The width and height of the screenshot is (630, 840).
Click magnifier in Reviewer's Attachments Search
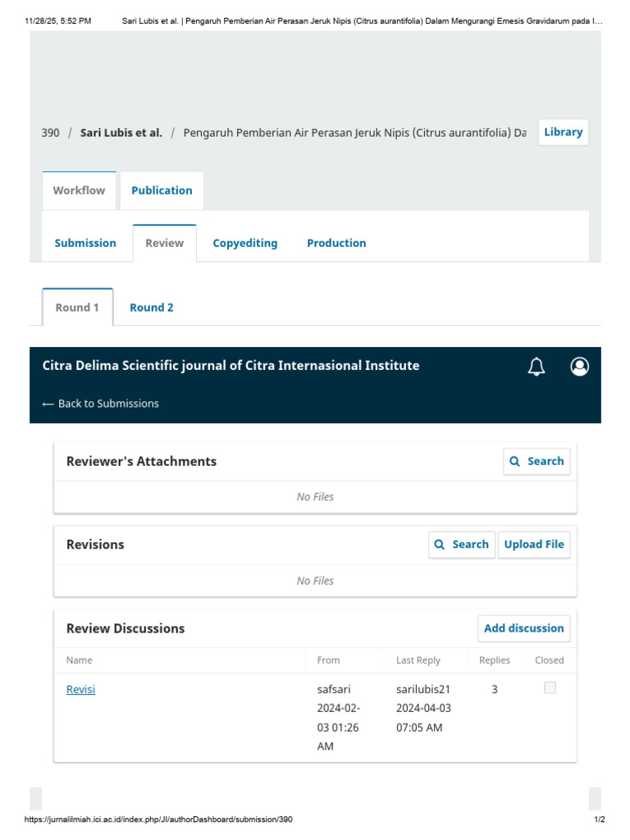coord(514,461)
